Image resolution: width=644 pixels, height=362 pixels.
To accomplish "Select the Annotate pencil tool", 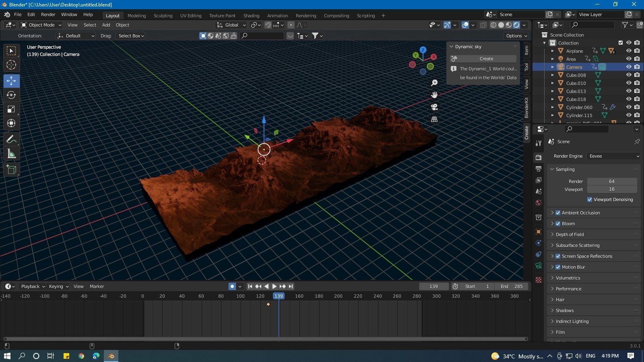I will point(11,140).
